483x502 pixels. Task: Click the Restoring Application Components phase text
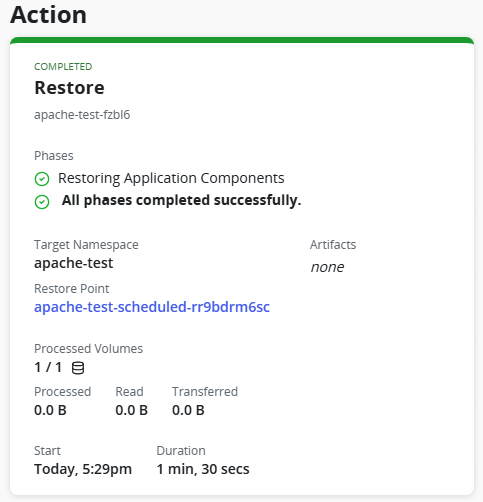(171, 178)
